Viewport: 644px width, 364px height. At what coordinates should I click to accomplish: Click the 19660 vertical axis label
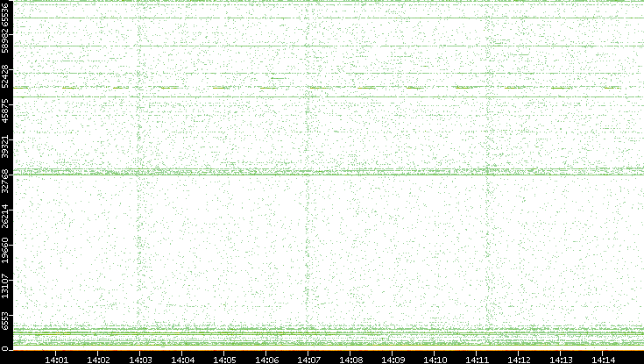tap(6, 250)
